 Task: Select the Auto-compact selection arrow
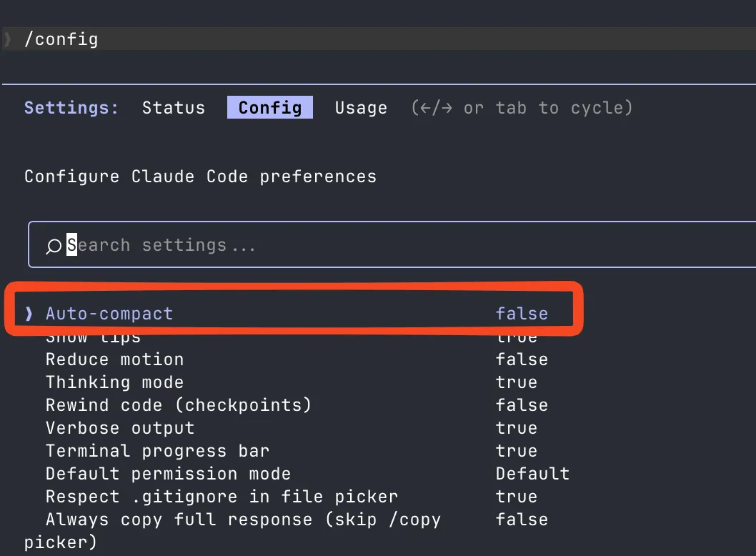coord(29,313)
